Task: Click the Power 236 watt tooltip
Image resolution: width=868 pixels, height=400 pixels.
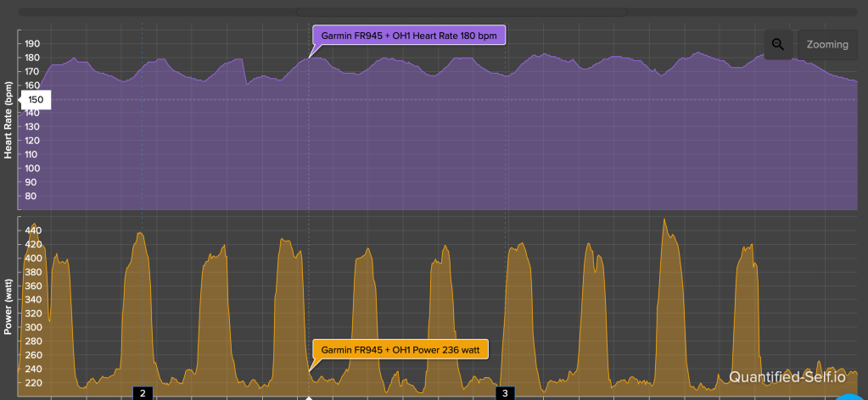Action: coord(400,349)
